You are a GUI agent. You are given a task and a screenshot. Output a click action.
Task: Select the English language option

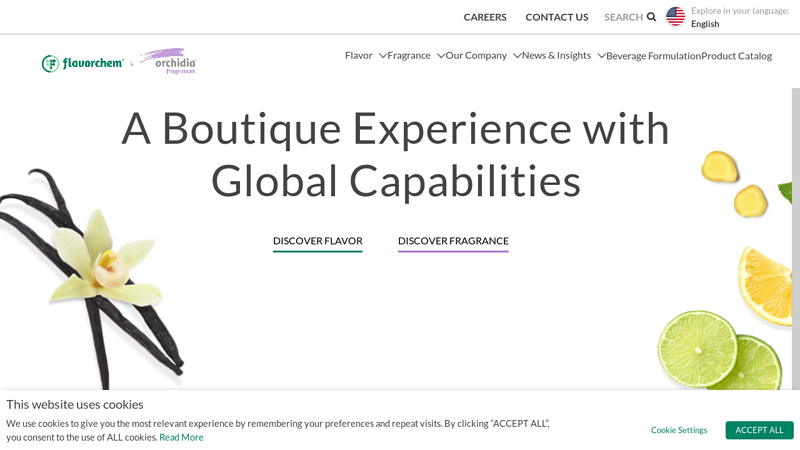pyautogui.click(x=705, y=24)
